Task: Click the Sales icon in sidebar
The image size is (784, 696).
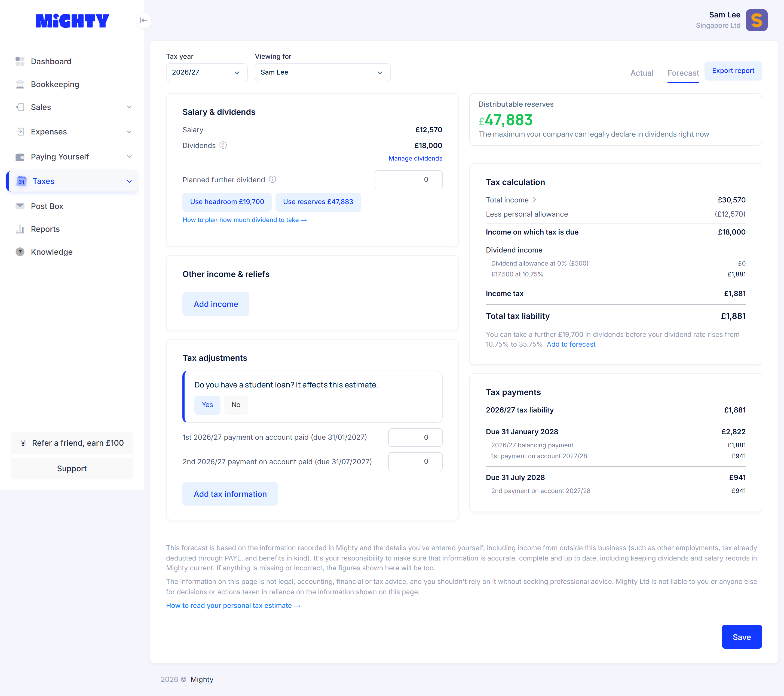Action: pyautogui.click(x=20, y=107)
